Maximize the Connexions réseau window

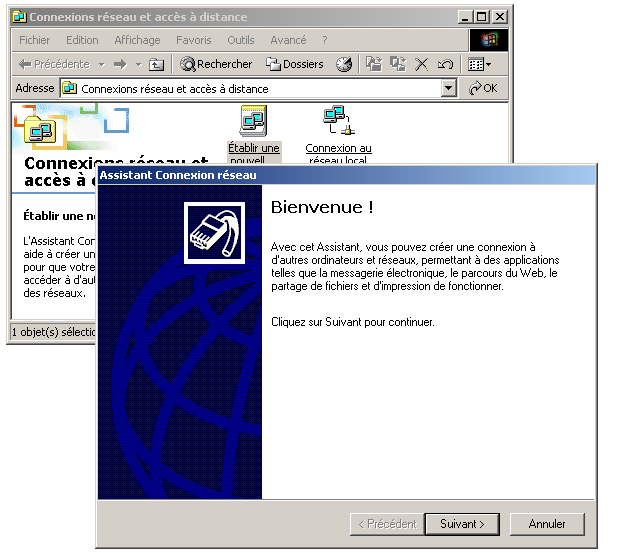coord(482,17)
